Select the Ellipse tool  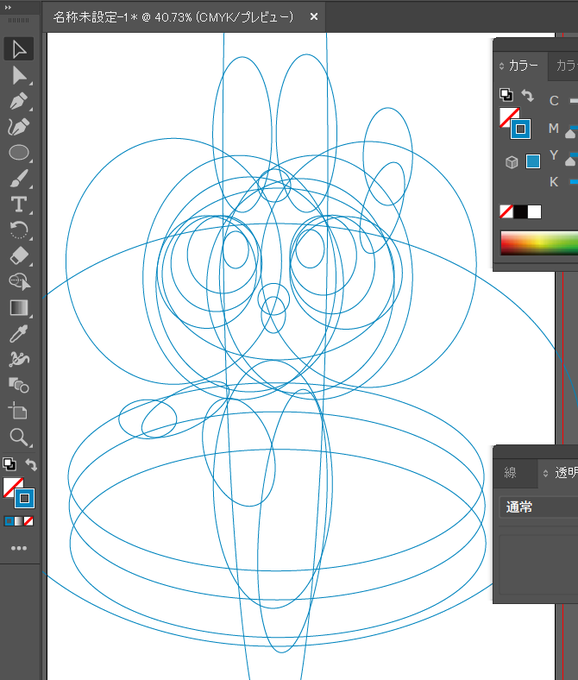click(19, 153)
